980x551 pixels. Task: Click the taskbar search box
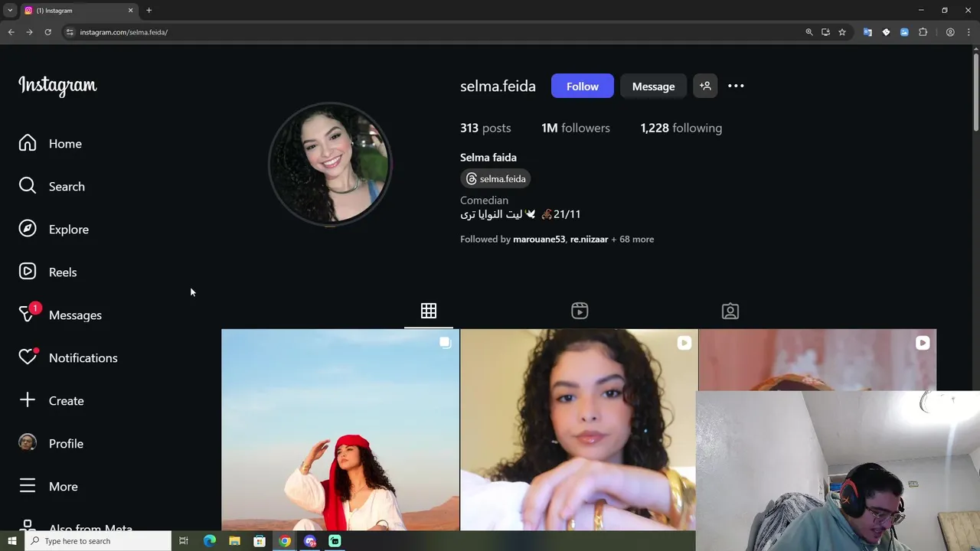tap(98, 541)
